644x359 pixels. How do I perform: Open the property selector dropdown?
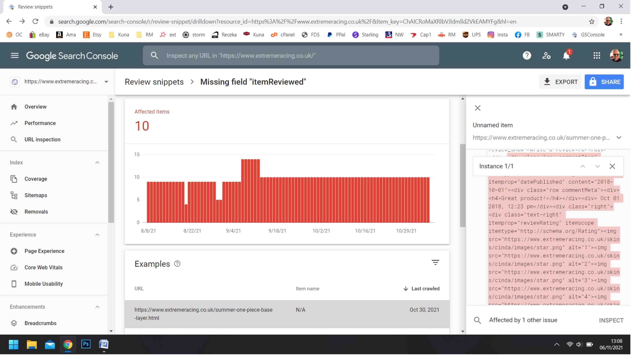[106, 82]
